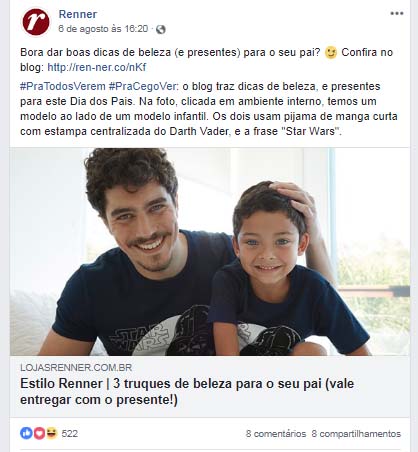Show the 8 comentários list
The width and height of the screenshot is (418, 452).
pyautogui.click(x=276, y=434)
